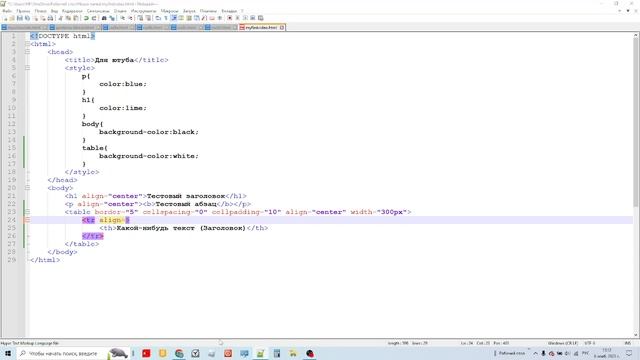Click the red taskbar app icon
The width and height of the screenshot is (640, 360).
click(x=146, y=353)
